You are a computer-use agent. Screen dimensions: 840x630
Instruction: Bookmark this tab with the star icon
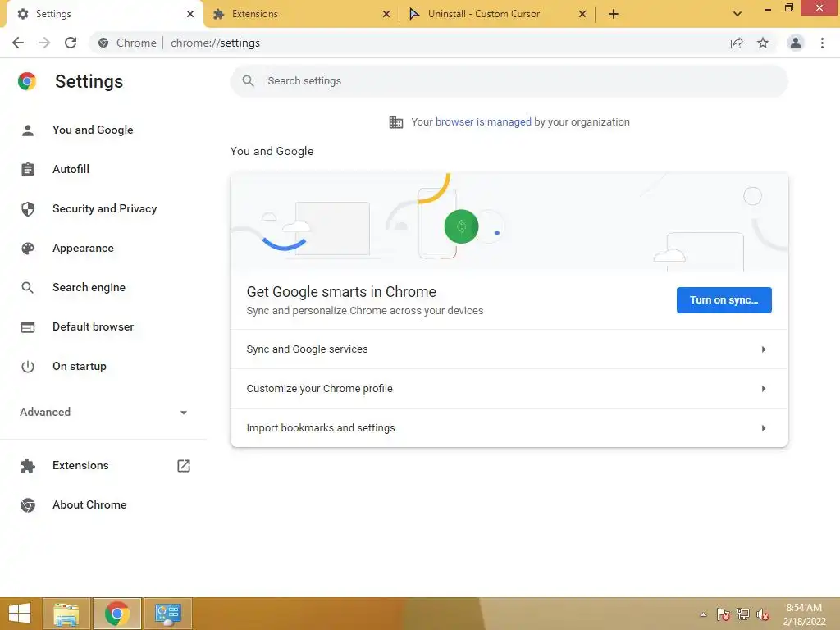coord(763,43)
